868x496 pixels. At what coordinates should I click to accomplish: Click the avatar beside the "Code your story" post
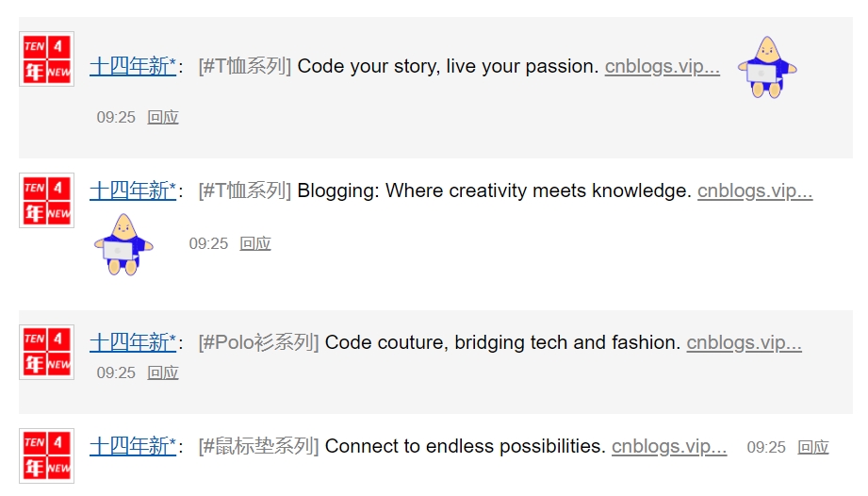pos(46,58)
